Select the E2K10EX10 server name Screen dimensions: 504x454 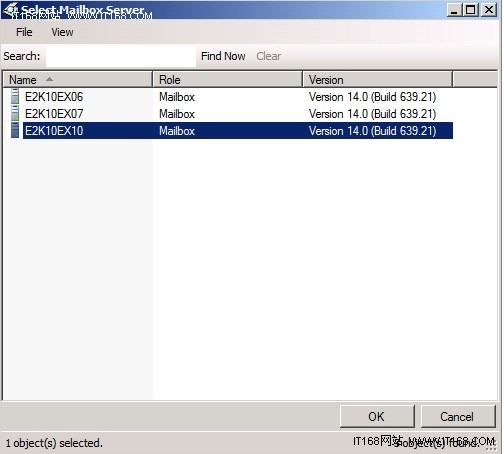click(x=54, y=131)
